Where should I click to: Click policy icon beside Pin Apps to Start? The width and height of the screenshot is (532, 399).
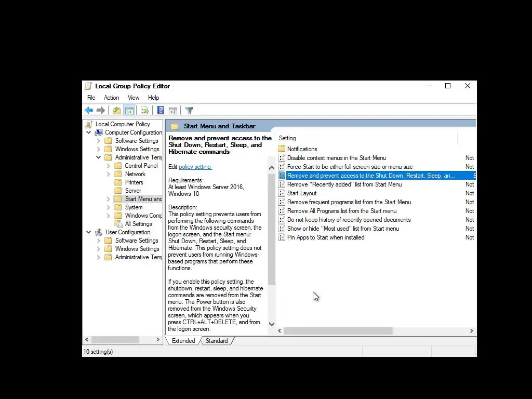coord(282,237)
